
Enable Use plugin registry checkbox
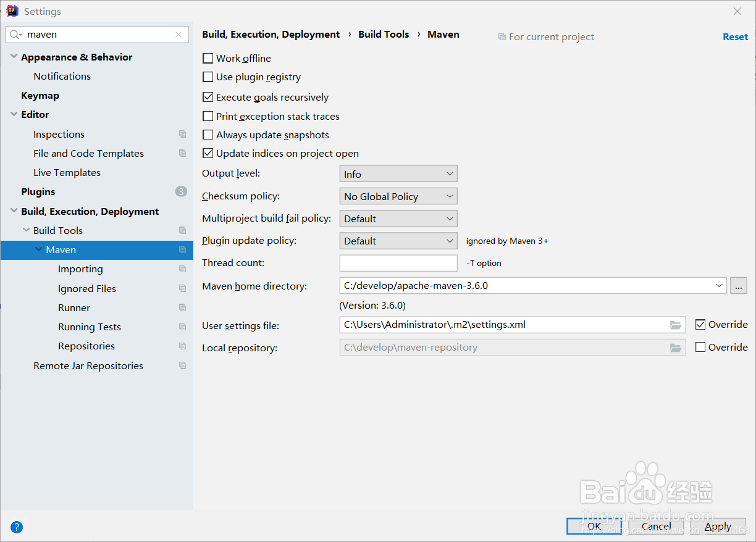click(x=208, y=77)
